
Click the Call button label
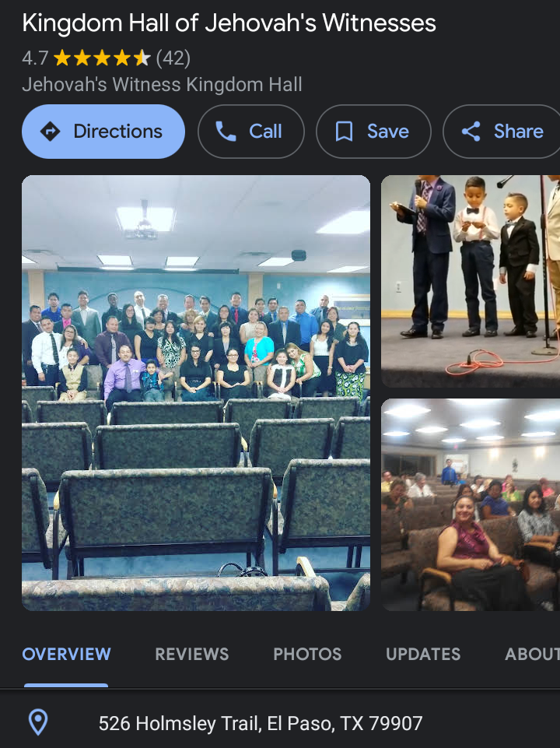[x=265, y=132]
